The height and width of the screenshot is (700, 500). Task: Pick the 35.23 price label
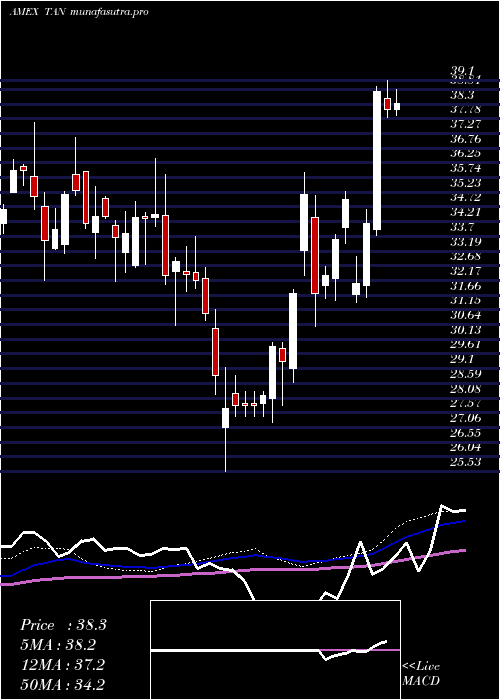[x=466, y=183]
